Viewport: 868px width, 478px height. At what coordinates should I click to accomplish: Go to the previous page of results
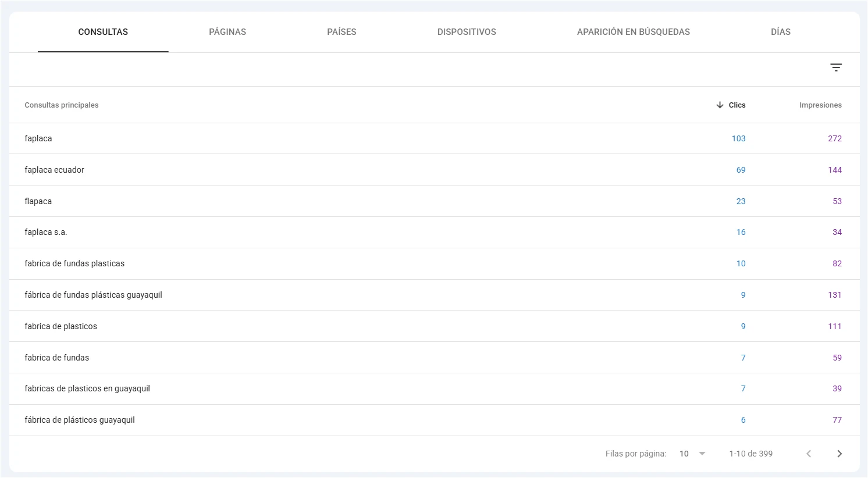(x=809, y=454)
